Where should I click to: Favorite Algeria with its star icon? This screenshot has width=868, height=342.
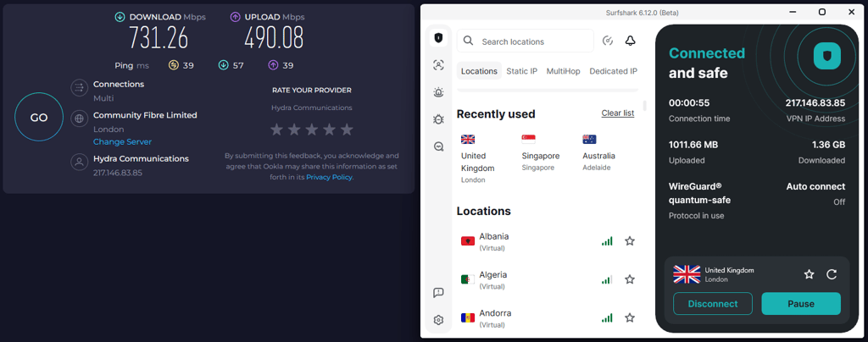[630, 279]
